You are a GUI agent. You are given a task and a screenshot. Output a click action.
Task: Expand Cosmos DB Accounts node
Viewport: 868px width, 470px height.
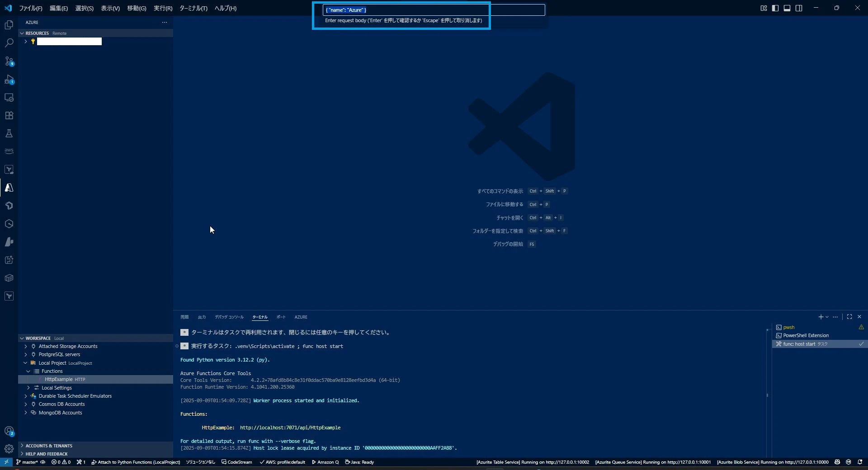click(26, 404)
